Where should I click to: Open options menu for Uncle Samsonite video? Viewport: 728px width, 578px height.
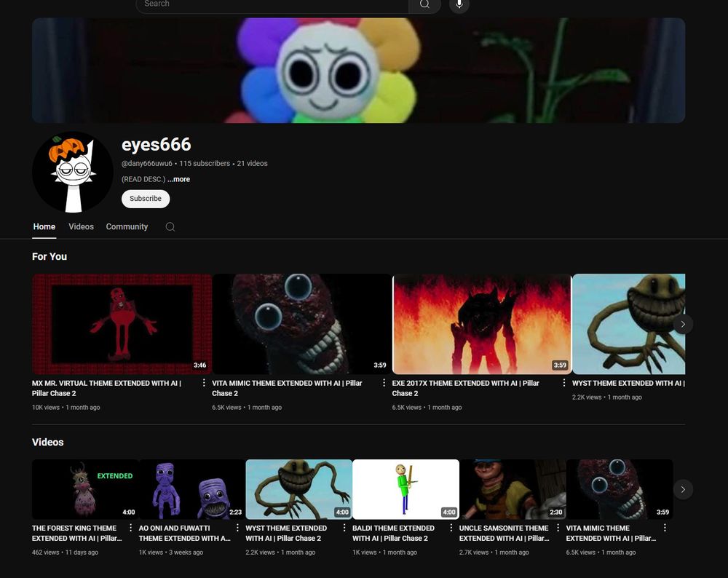(558, 528)
